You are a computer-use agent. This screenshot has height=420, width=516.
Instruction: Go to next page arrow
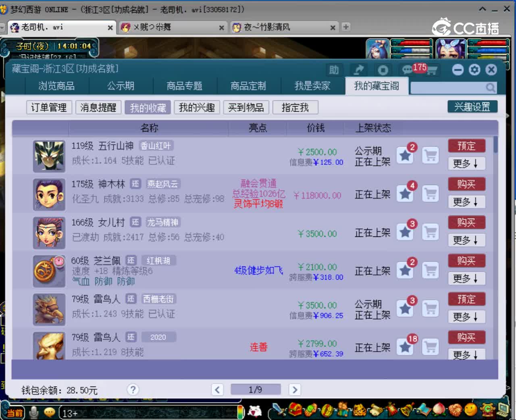tap(295, 389)
